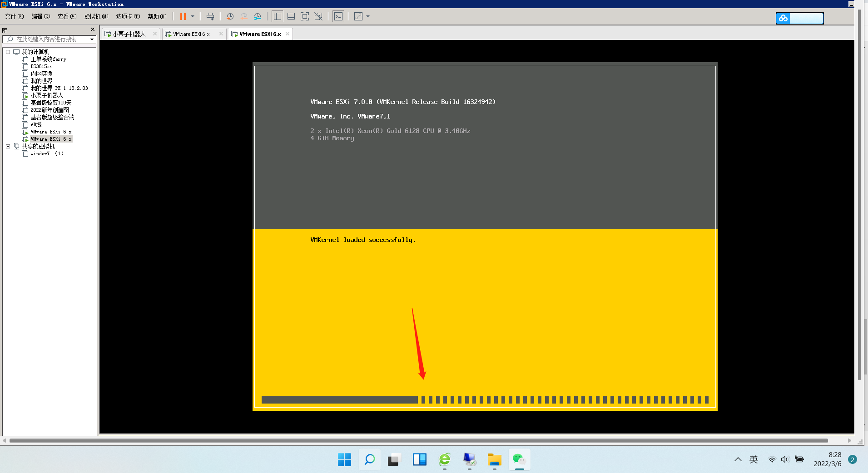Image resolution: width=868 pixels, height=473 pixels.
Task: Click the horizontal scrollbar below the VM
Action: click(418, 440)
